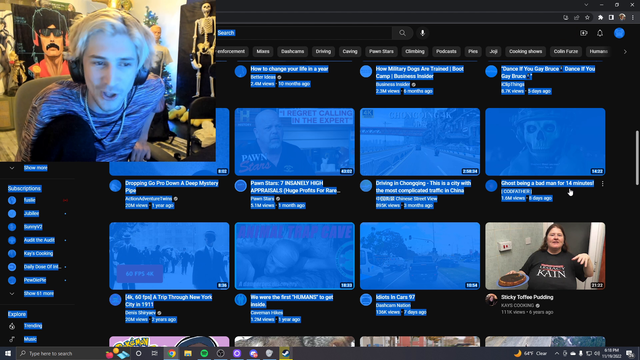This screenshot has height=360, width=640.
Task: Open How Military Dogs Are Trained video title
Action: (x=420, y=73)
